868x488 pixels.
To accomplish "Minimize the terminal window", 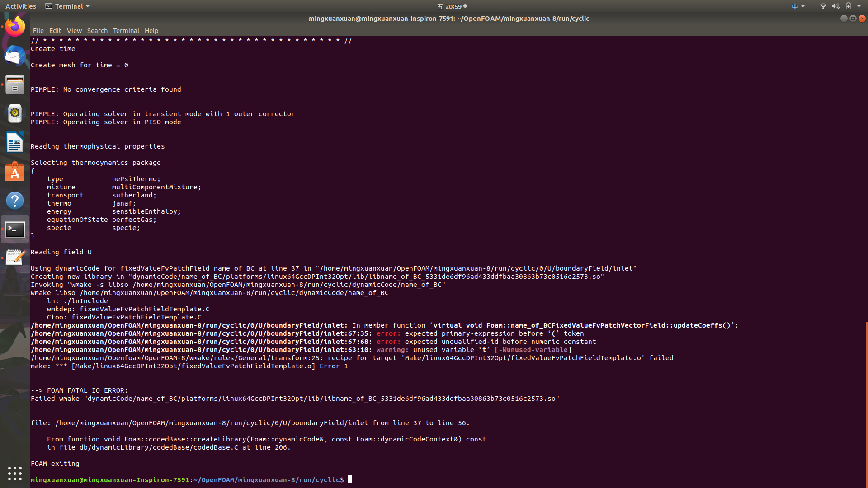I will tap(844, 19).
